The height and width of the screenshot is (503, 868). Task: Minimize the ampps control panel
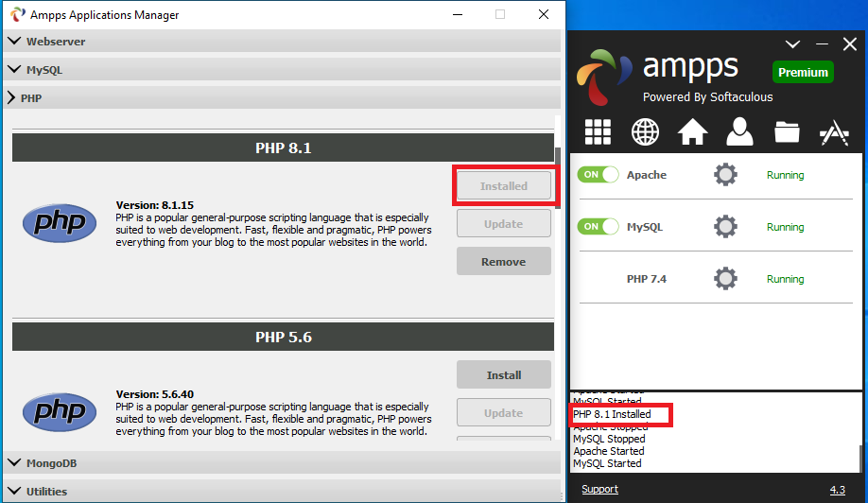point(822,44)
